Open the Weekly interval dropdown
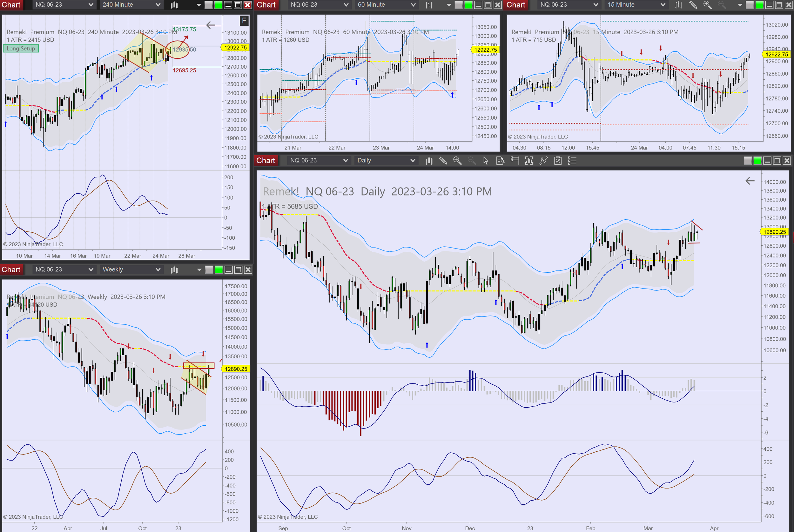The height and width of the screenshot is (532, 794). (131, 270)
